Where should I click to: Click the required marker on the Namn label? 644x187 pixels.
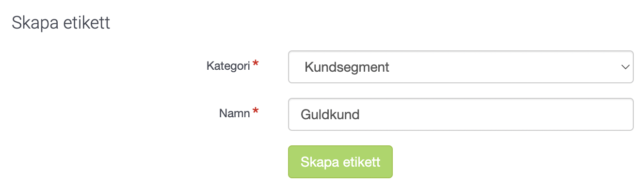click(x=256, y=112)
